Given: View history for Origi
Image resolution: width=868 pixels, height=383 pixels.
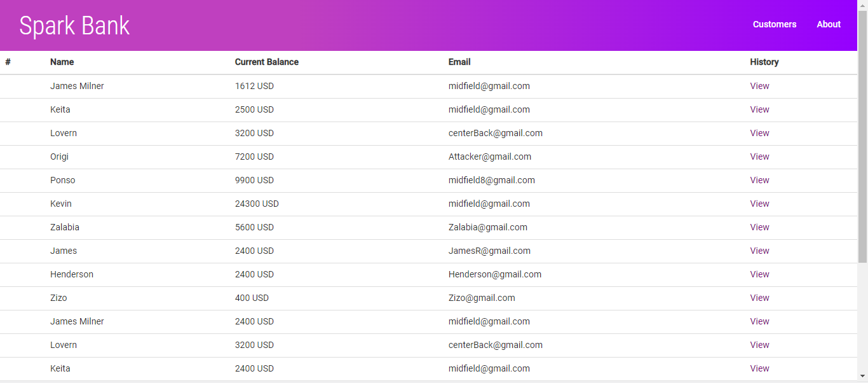Looking at the screenshot, I should [x=759, y=157].
